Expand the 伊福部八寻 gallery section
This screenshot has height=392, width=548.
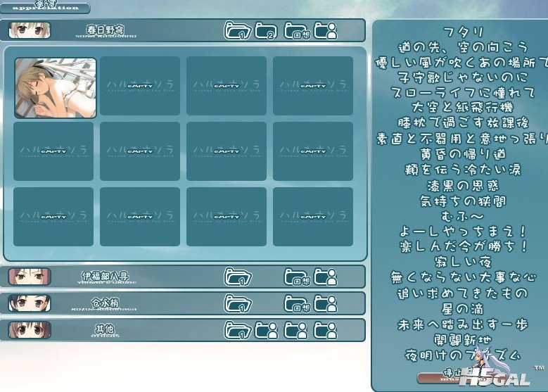[182, 277]
